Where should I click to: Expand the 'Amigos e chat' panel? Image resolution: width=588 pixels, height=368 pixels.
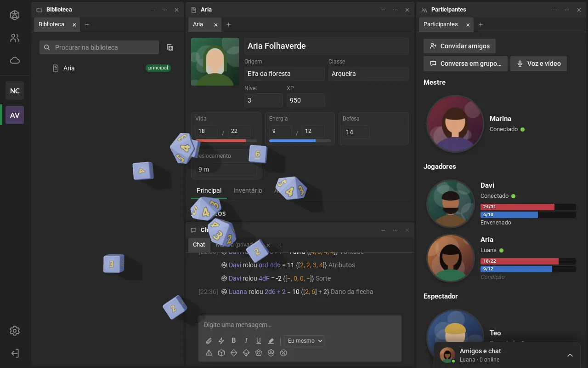[x=570, y=355]
